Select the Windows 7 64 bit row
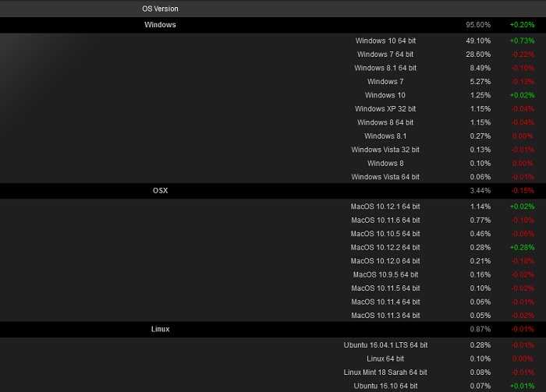This screenshot has width=546, height=392. click(x=385, y=55)
